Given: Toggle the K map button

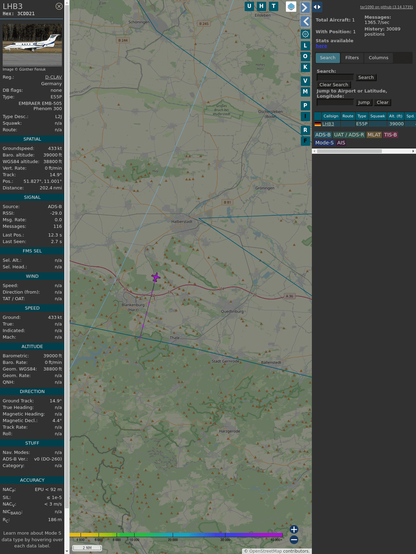Looking at the screenshot, I should (x=305, y=67).
